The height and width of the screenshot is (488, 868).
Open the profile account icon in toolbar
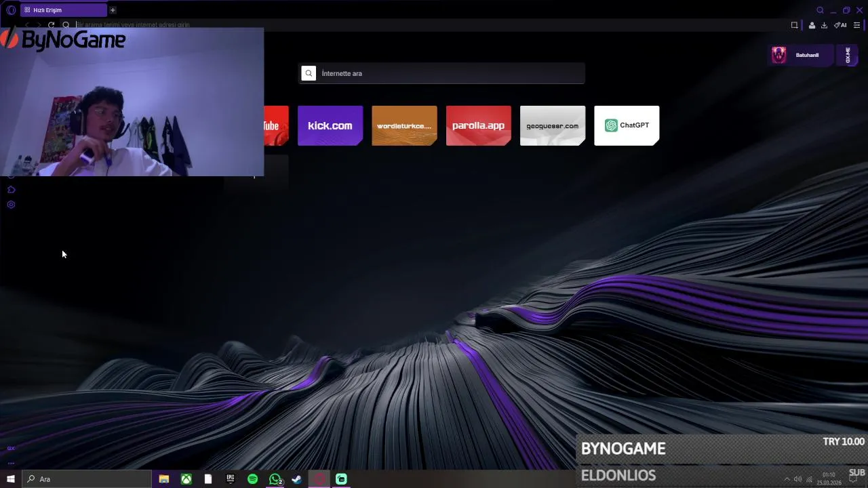point(812,25)
